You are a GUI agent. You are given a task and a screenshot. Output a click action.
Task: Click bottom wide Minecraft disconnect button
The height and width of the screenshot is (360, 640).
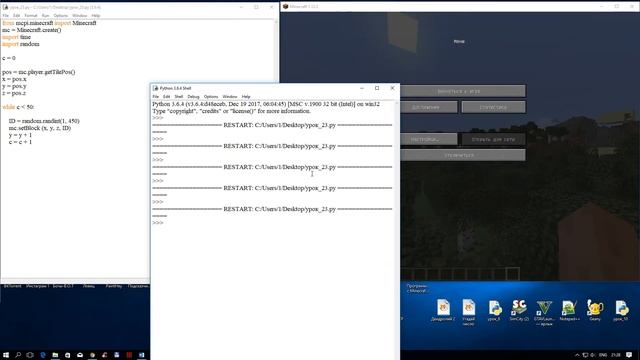coord(463,155)
